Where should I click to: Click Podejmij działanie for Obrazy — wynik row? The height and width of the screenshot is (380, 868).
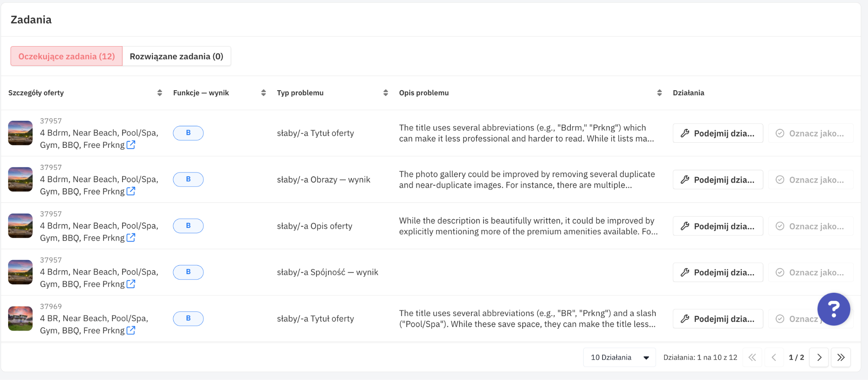tap(718, 180)
